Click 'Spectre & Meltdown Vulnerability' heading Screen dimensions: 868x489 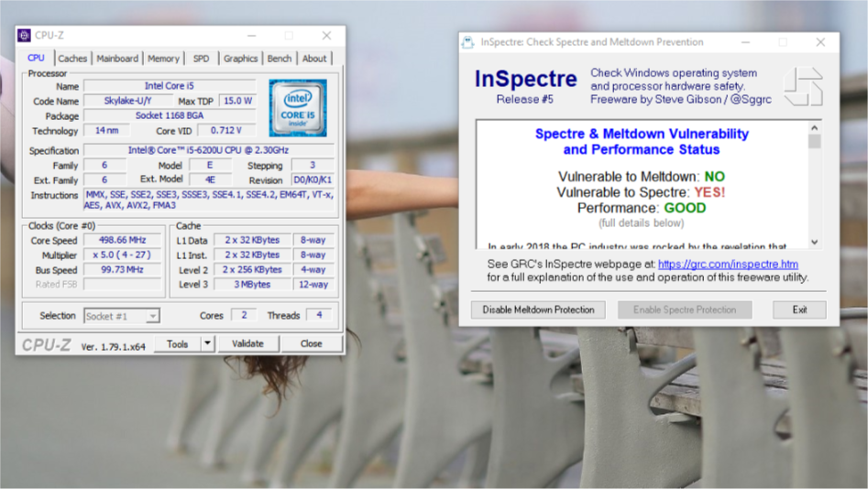642,134
